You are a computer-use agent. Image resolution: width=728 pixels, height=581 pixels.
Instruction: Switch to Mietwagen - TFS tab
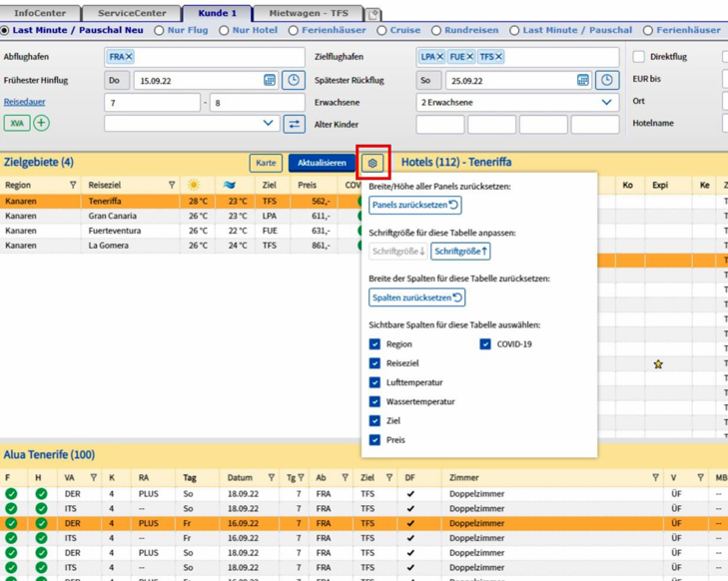coord(309,13)
